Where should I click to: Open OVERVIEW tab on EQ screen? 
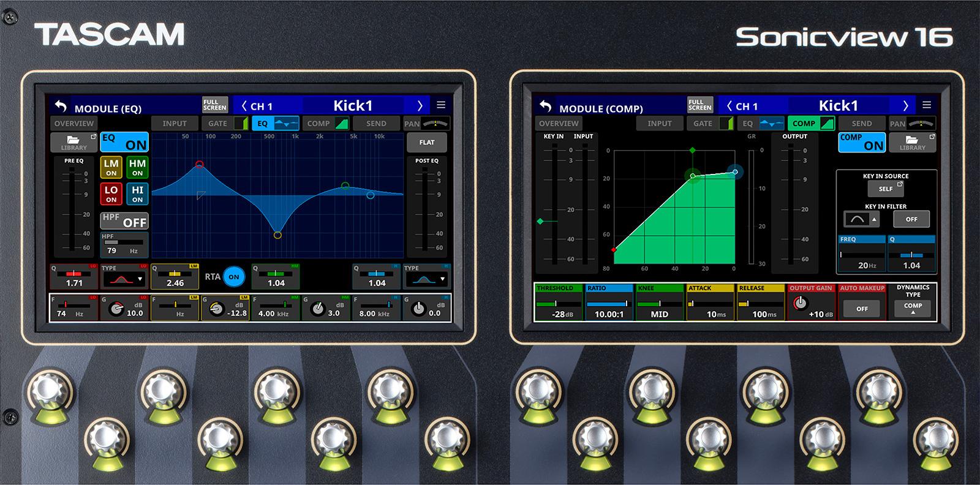point(73,123)
